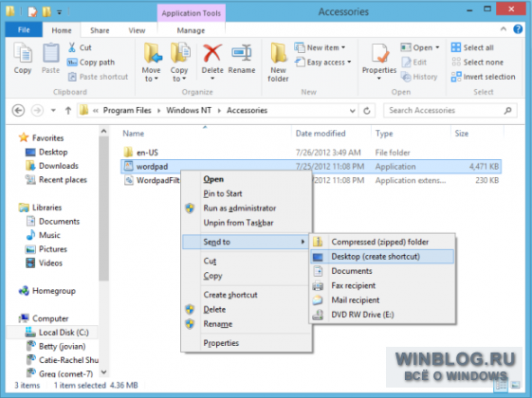Send to DVD RW Drive (E:)
This screenshot has width=532, height=398.
click(382, 315)
